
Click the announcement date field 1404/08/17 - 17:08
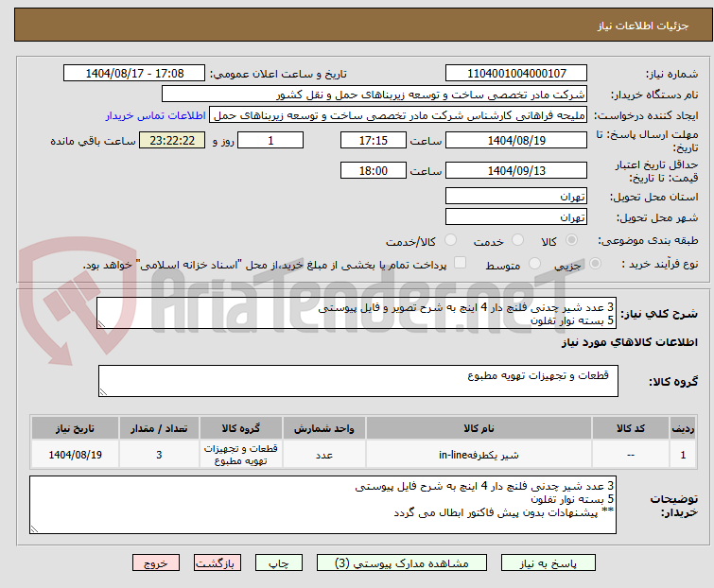click(x=134, y=73)
